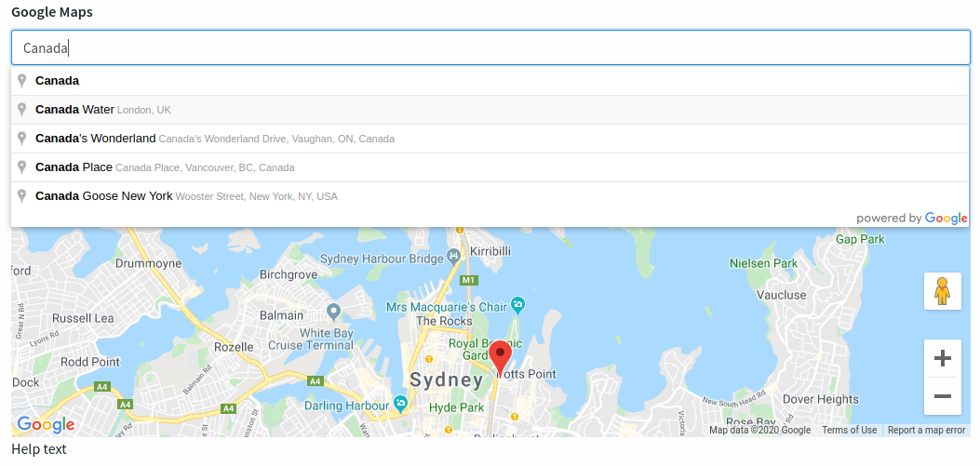Viewport: 980px width, 466px height.
Task: Click the 'Rodd Point' map label
Action: [90, 362]
